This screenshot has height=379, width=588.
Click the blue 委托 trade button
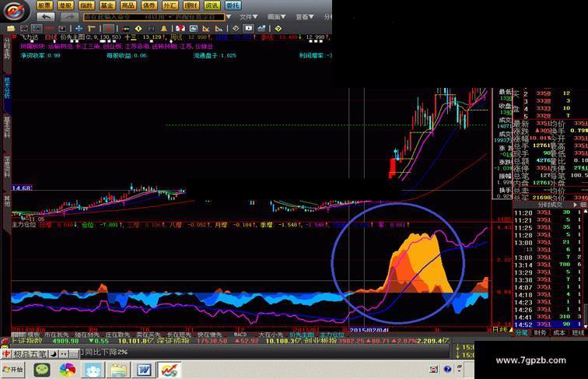point(233,5)
